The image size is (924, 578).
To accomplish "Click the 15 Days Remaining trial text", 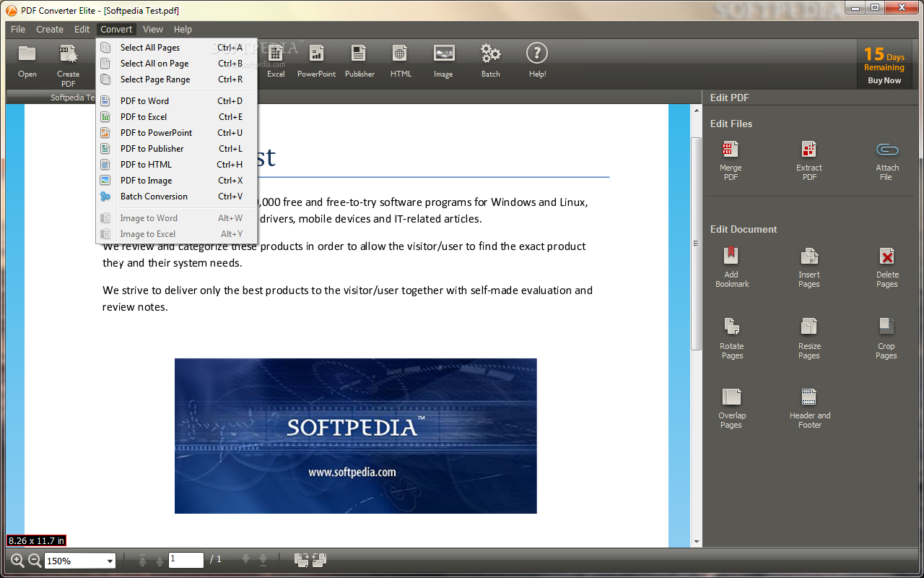I will point(884,59).
